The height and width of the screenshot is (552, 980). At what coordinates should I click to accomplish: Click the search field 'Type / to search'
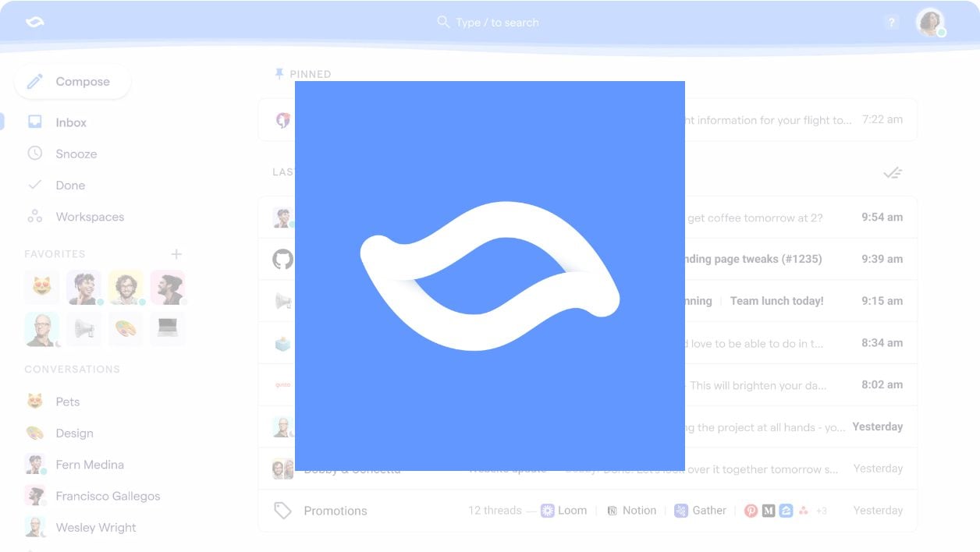(x=488, y=23)
